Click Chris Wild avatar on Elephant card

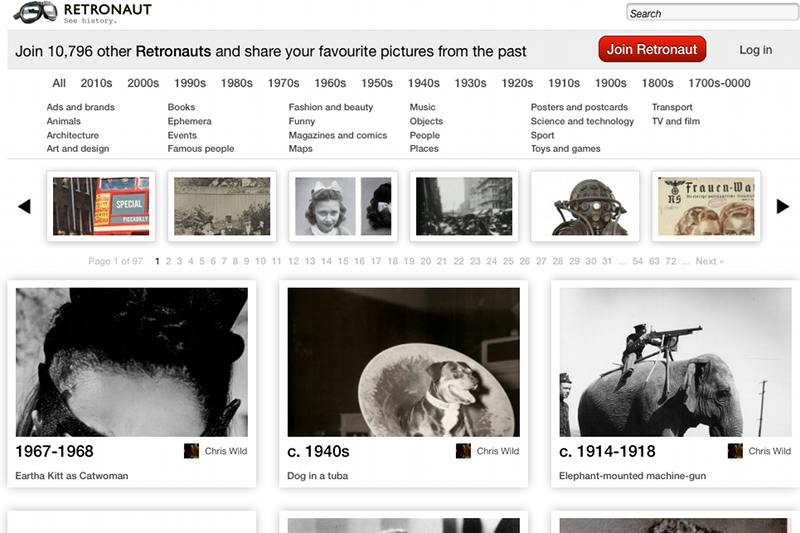click(735, 451)
